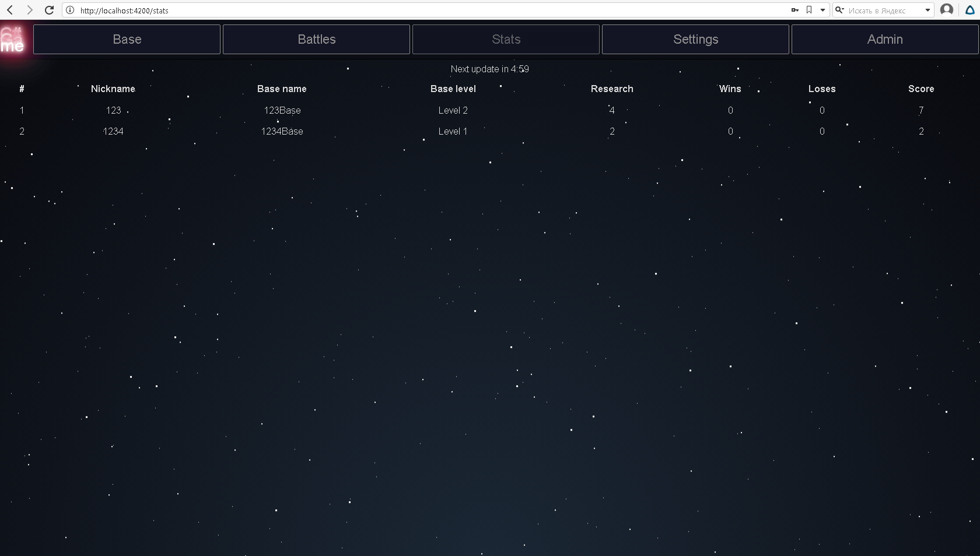Image resolution: width=980 pixels, height=556 pixels.
Task: Click the Research value 4 cell
Action: [612, 110]
